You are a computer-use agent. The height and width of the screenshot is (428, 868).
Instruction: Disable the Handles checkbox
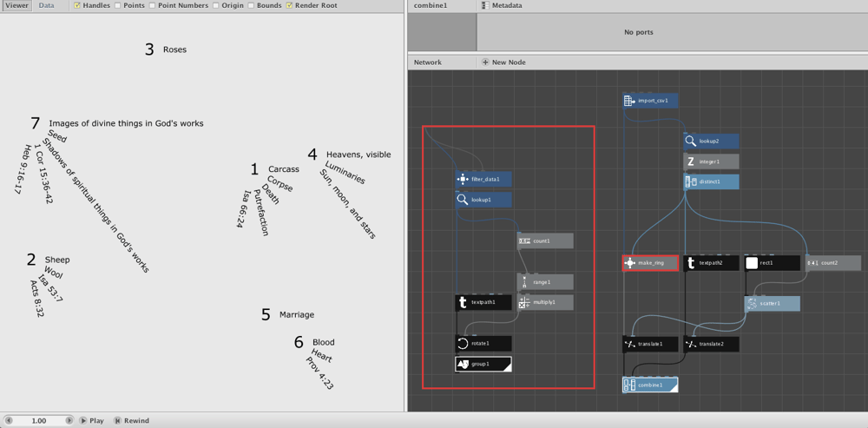pos(77,5)
